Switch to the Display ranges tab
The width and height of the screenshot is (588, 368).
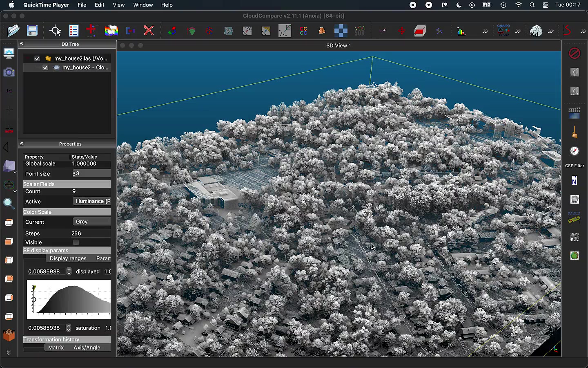pyautogui.click(x=68, y=258)
